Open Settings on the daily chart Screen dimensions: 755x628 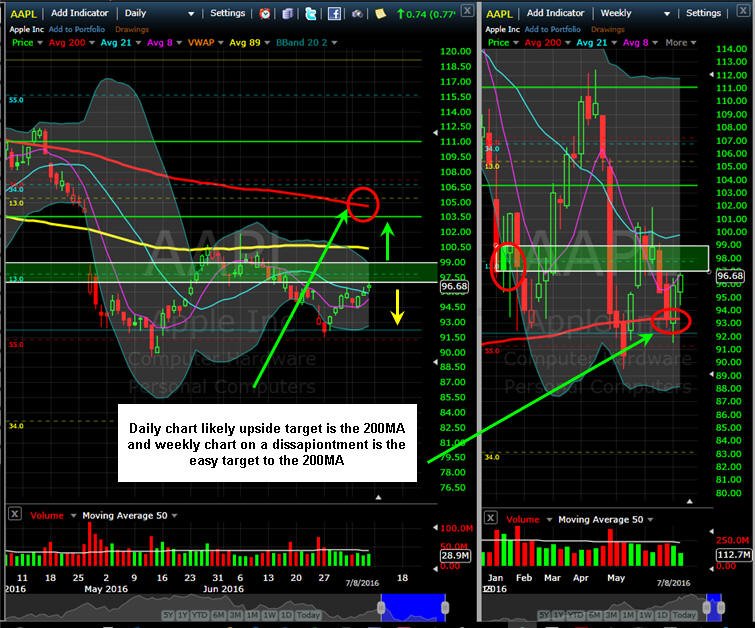pyautogui.click(x=227, y=13)
